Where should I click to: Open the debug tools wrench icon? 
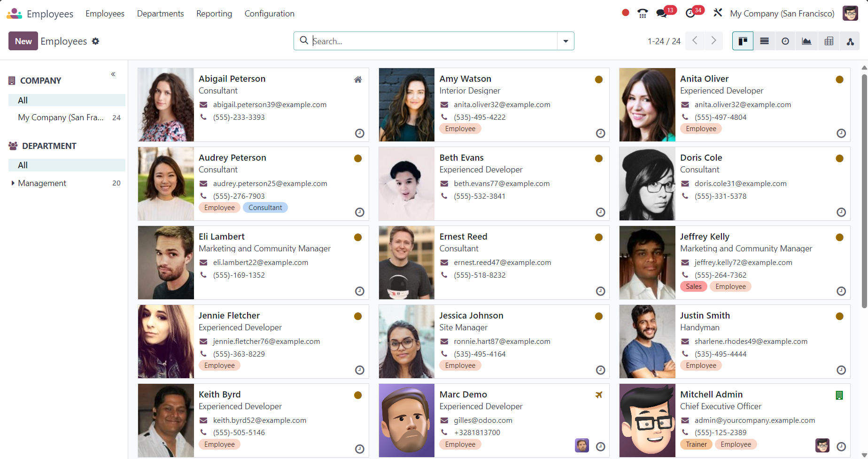[x=717, y=13]
